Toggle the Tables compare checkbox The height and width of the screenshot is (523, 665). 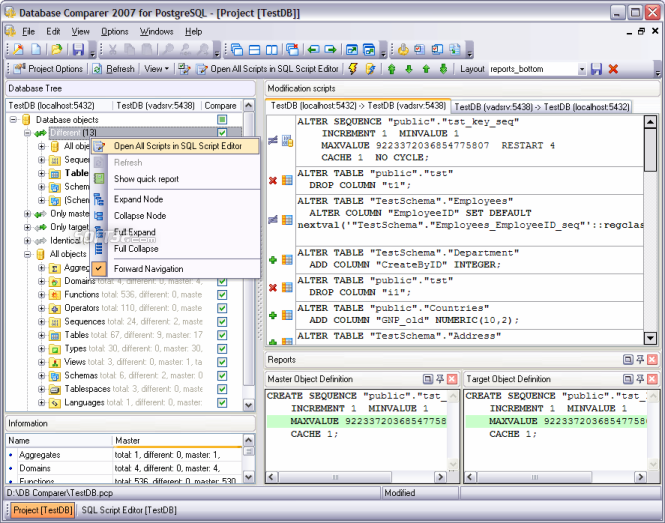tap(222, 335)
